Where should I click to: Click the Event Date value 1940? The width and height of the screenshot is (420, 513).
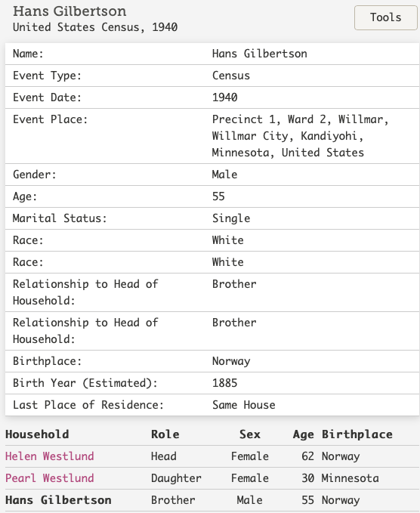(x=224, y=97)
